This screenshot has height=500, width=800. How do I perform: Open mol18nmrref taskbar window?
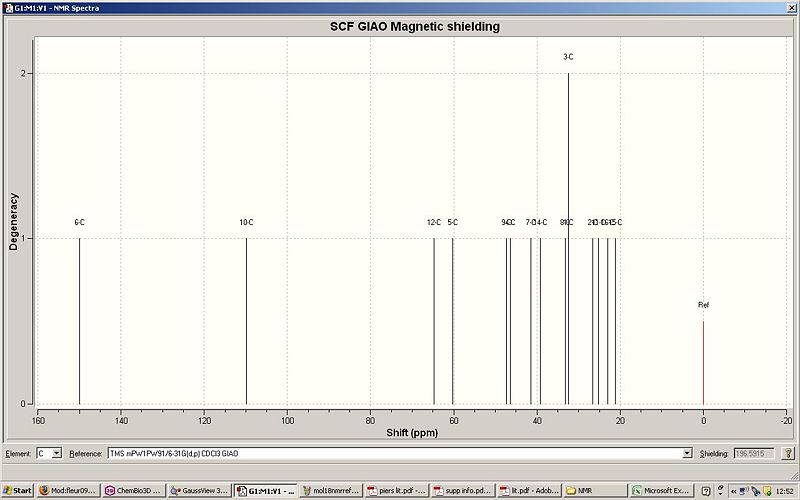(331, 491)
